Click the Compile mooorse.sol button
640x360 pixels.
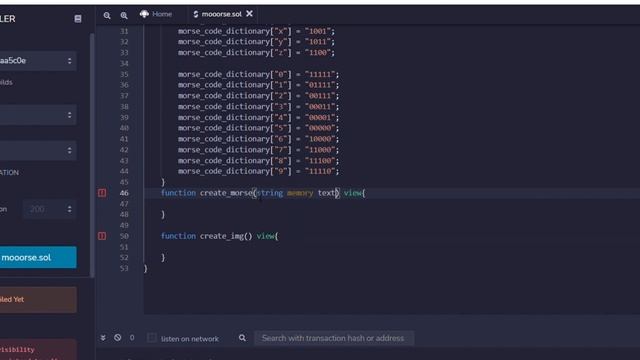coord(38,258)
